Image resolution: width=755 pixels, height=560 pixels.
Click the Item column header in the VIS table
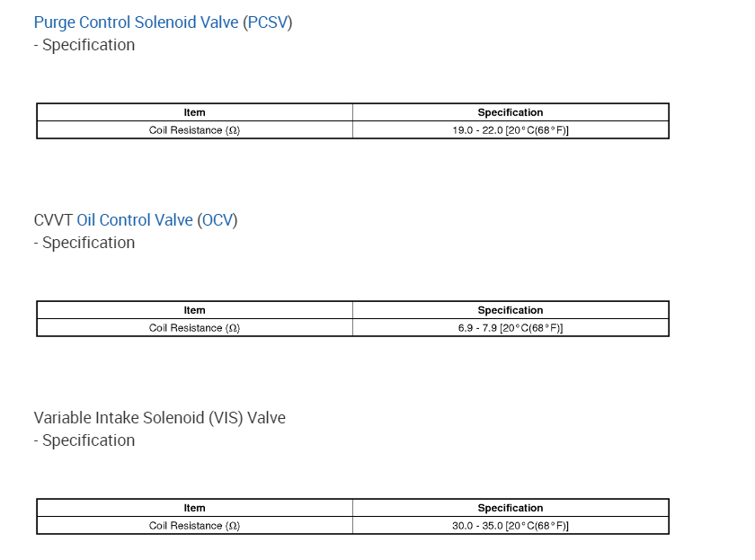click(194, 508)
